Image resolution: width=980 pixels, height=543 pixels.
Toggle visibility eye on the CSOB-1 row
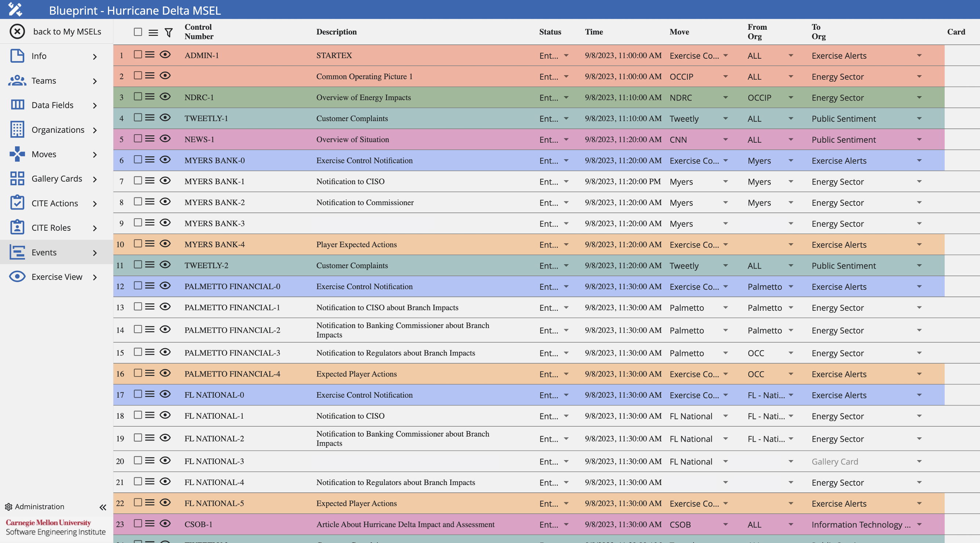point(165,523)
